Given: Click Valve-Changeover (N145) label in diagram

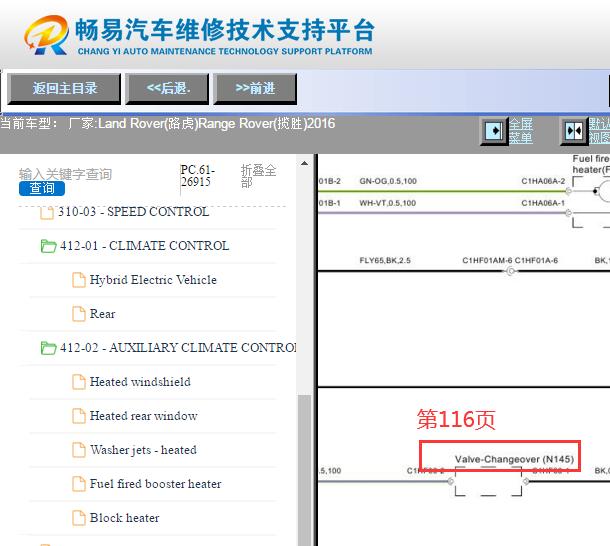Looking at the screenshot, I should [x=514, y=459].
